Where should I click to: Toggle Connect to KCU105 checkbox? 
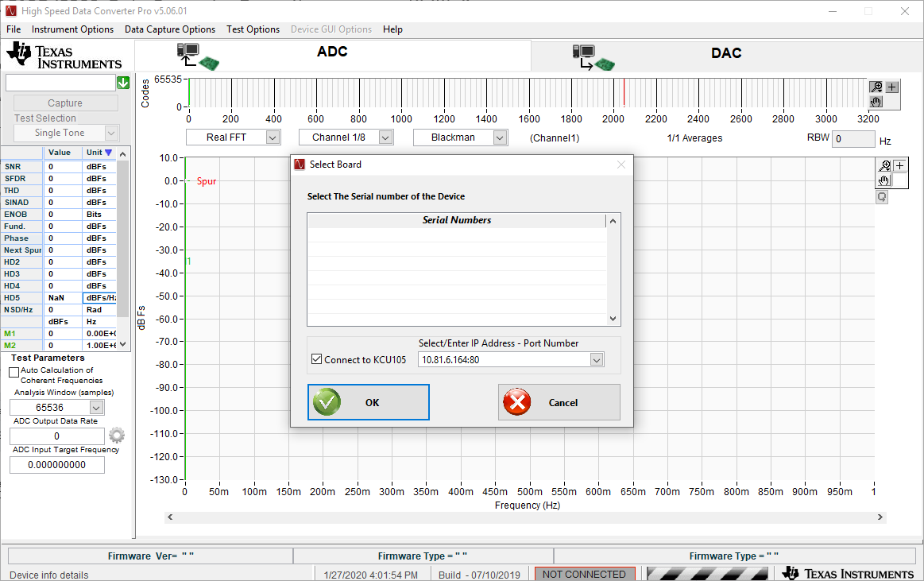coord(317,359)
